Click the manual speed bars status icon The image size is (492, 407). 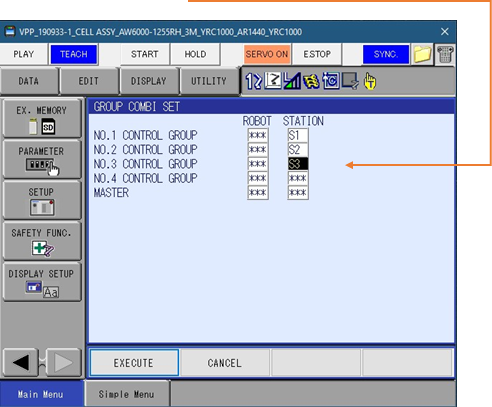pyautogui.click(x=292, y=81)
